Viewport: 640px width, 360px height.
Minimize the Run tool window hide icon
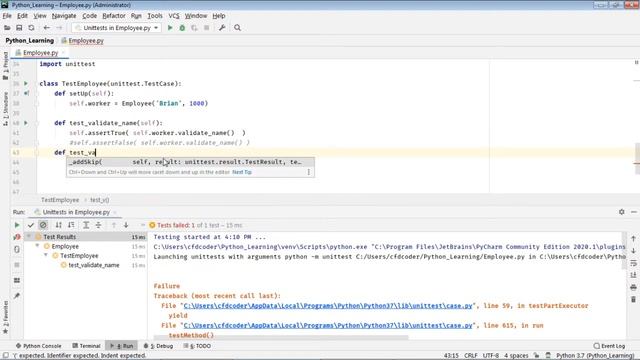tap(633, 212)
